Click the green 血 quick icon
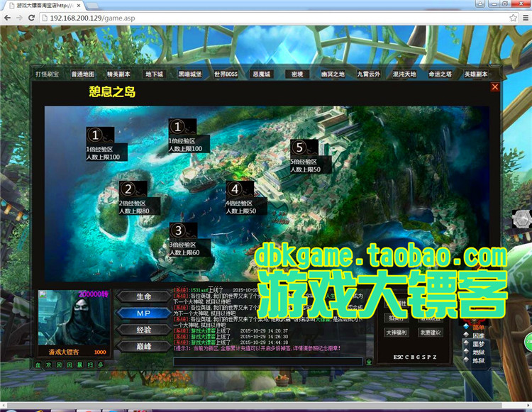Screen dimensions: 532x412 [x=38, y=365]
